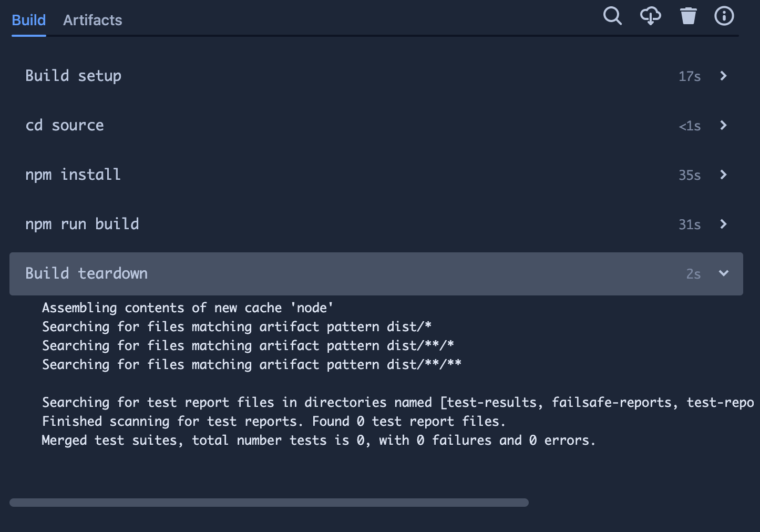The image size is (760, 532).
Task: Expand the cd source step chevron
Action: (723, 125)
